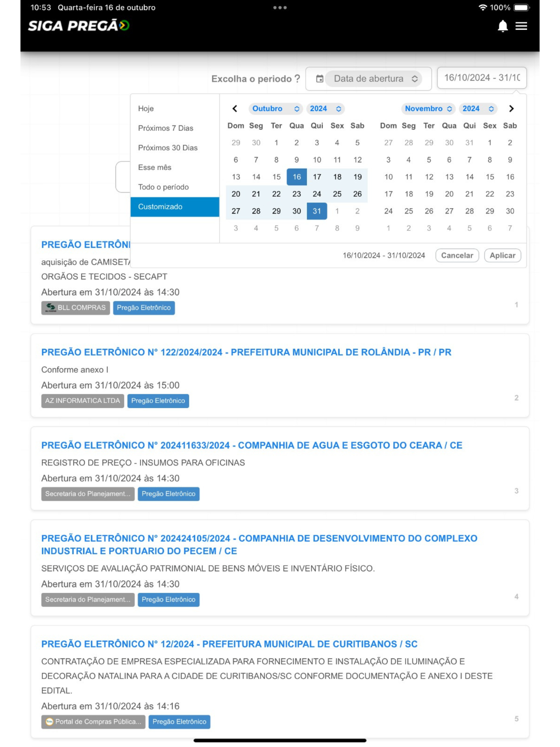
Task: Pick October 10 in calendar
Action: pyautogui.click(x=317, y=160)
